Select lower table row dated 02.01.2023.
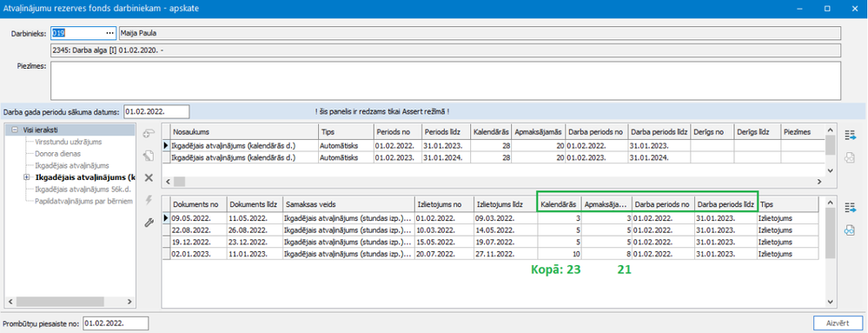 490,253
